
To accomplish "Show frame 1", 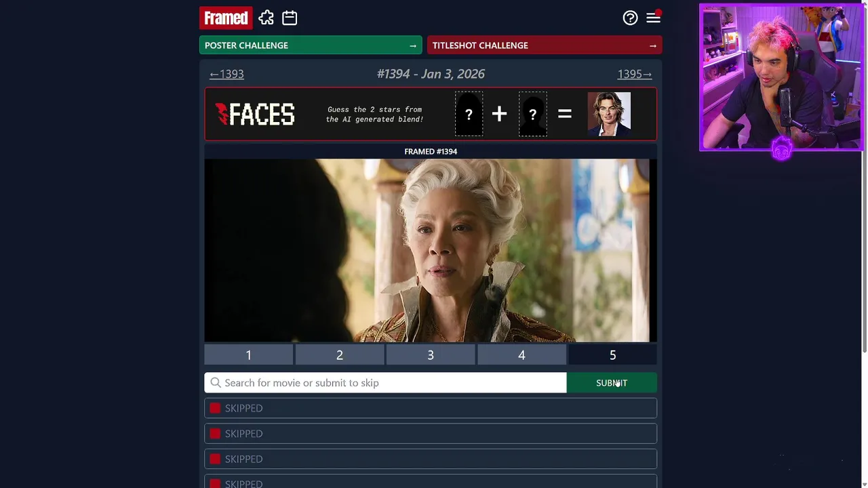I will coord(249,355).
